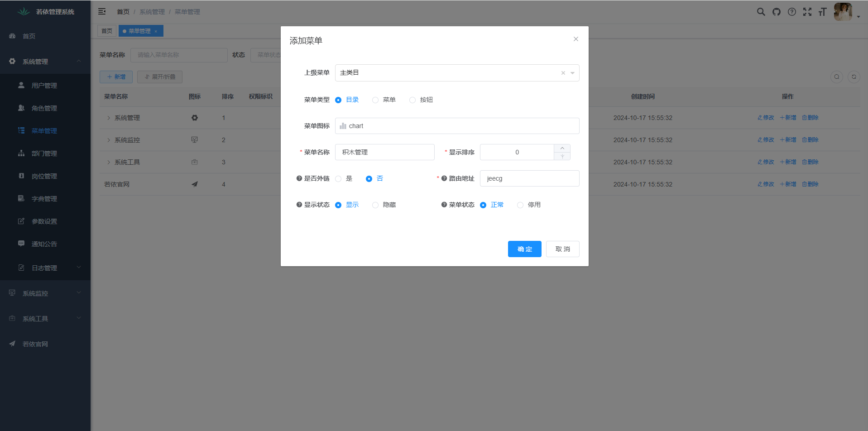Toggle fullscreen icon in header

(x=807, y=12)
